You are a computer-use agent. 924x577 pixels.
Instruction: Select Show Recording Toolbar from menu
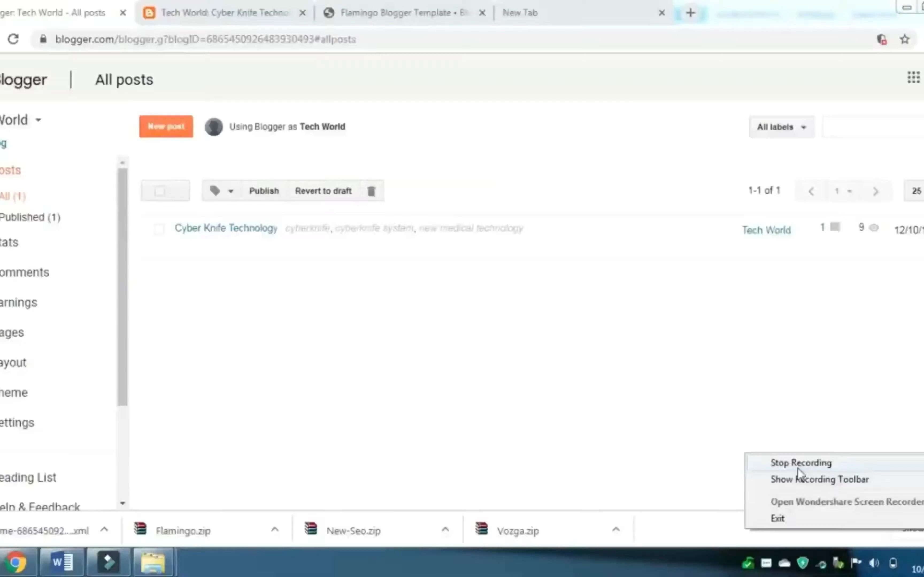point(819,479)
